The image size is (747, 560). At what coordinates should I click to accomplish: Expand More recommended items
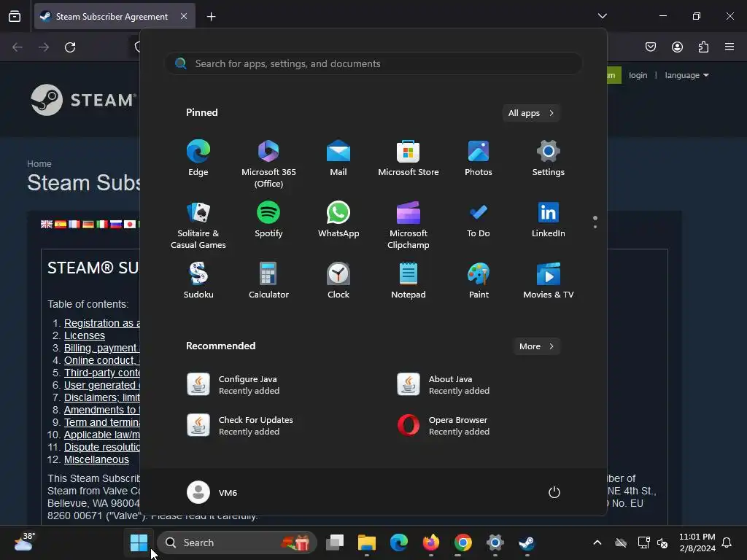click(536, 346)
